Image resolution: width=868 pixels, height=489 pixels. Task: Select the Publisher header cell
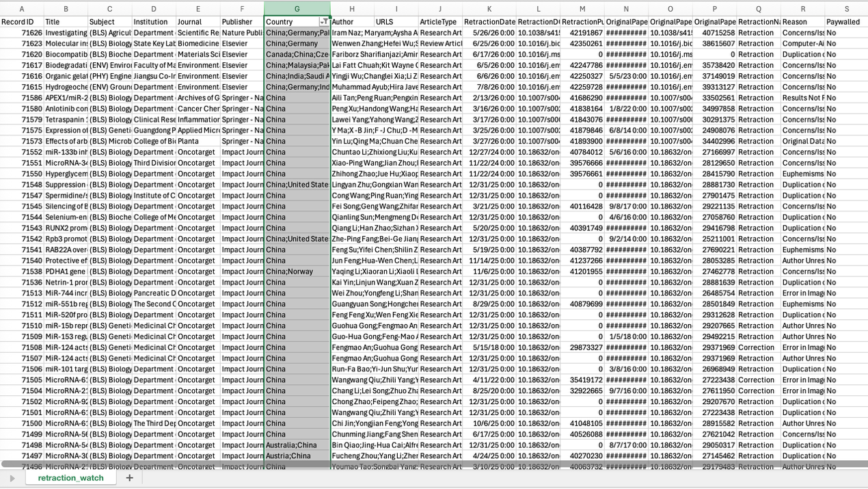tap(242, 22)
